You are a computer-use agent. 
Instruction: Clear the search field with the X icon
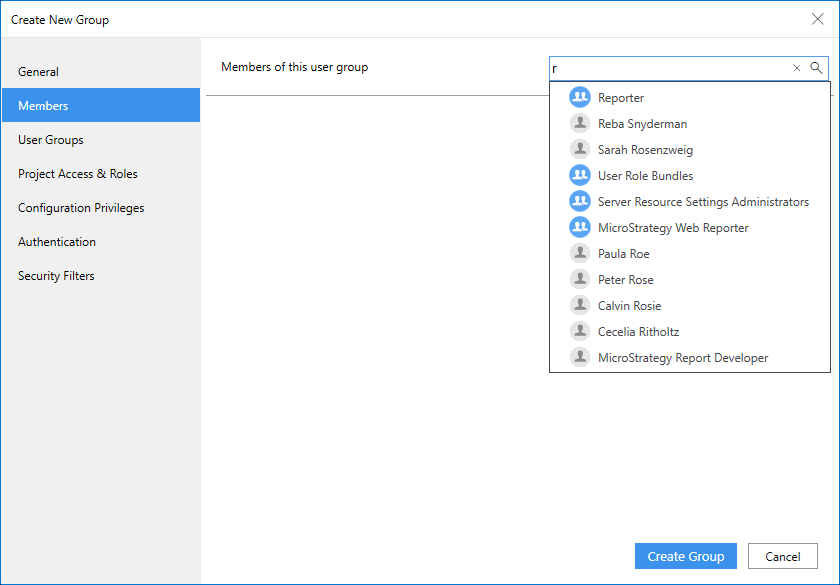coord(797,68)
